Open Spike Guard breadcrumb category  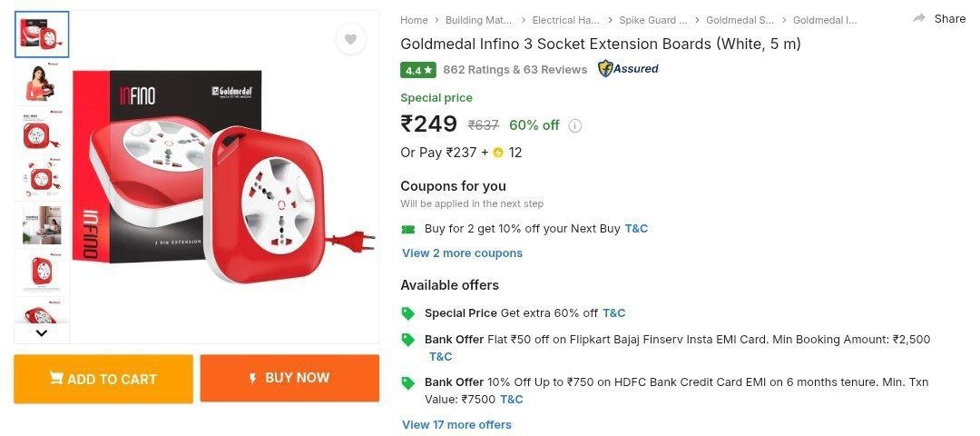point(652,20)
